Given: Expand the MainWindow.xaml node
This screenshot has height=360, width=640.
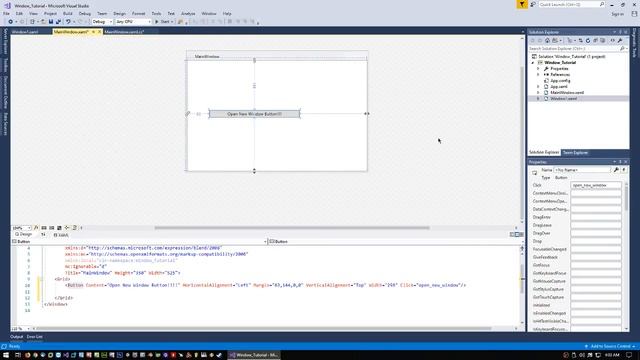Looking at the screenshot, I should click(538, 93).
